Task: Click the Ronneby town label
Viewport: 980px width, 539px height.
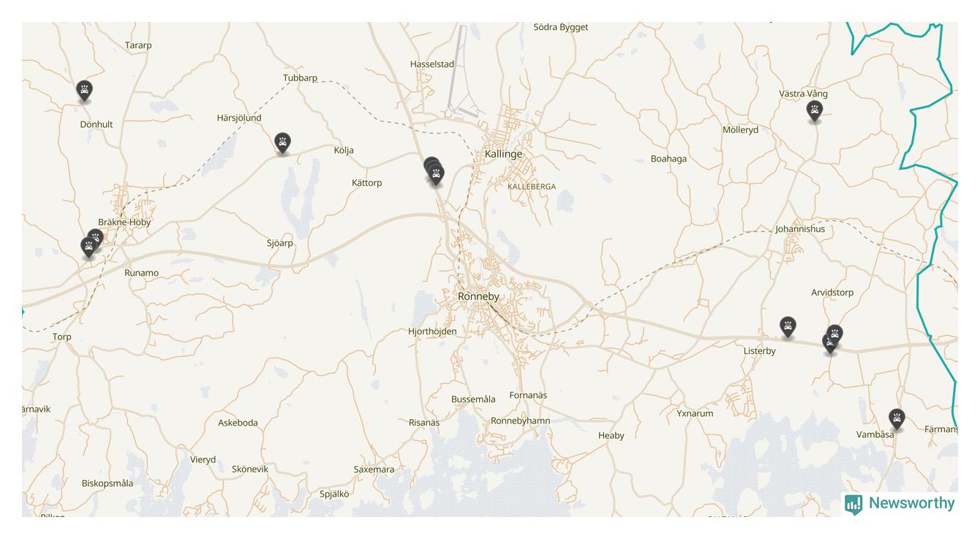Action: click(478, 296)
